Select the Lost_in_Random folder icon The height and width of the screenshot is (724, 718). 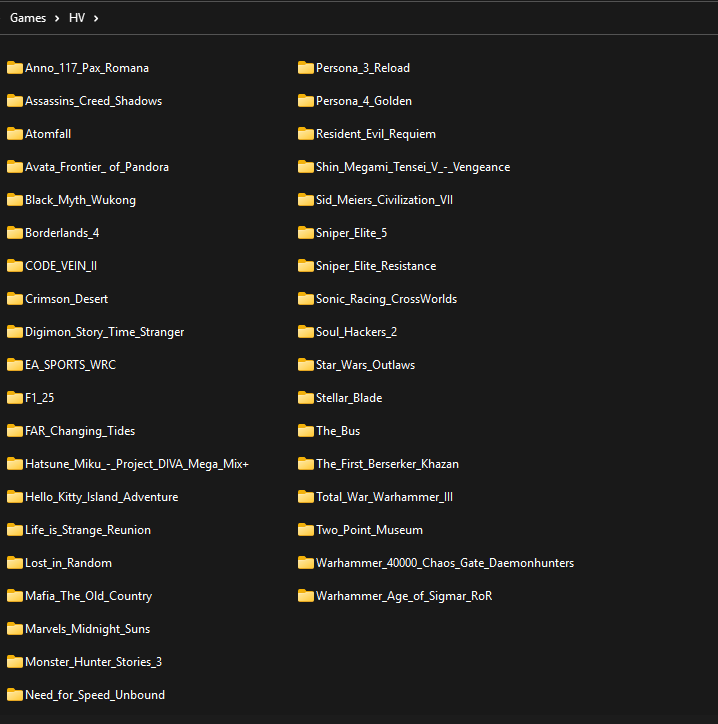tap(15, 563)
